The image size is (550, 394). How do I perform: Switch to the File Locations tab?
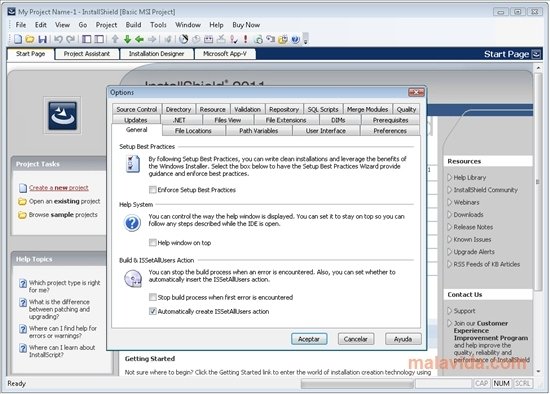[x=193, y=131]
